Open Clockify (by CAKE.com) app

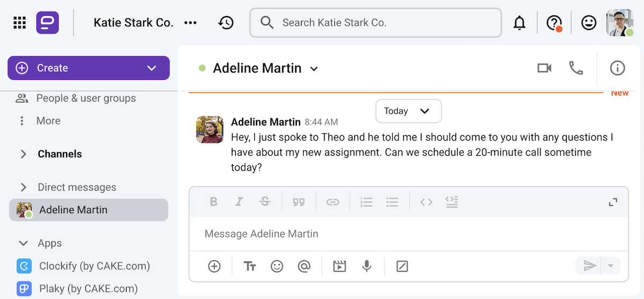click(x=83, y=266)
